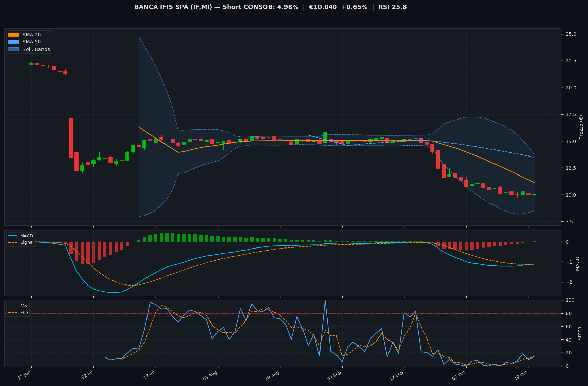The height and width of the screenshot is (386, 588).
Task: Click the '17 Sep' date axis label
Action: click(397, 375)
